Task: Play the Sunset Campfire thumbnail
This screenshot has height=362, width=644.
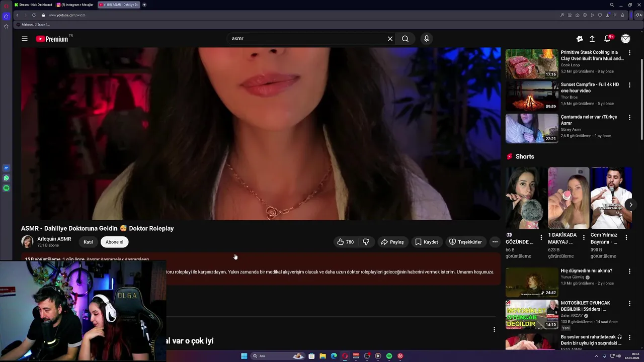Action: click(x=532, y=96)
